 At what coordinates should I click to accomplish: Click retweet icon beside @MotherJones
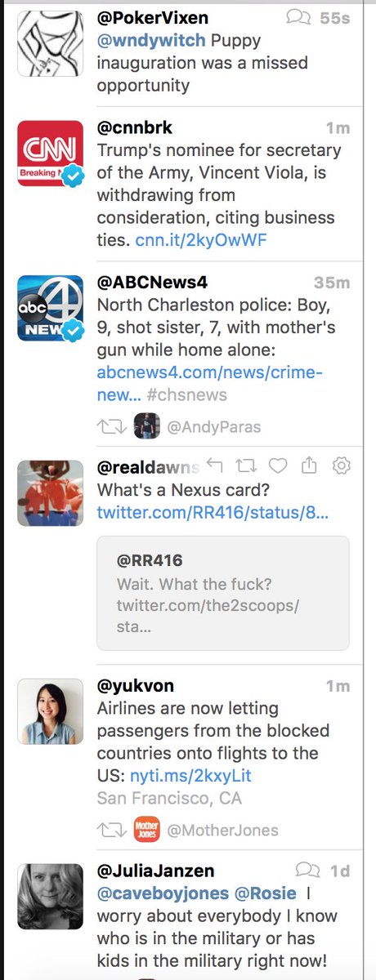109,830
